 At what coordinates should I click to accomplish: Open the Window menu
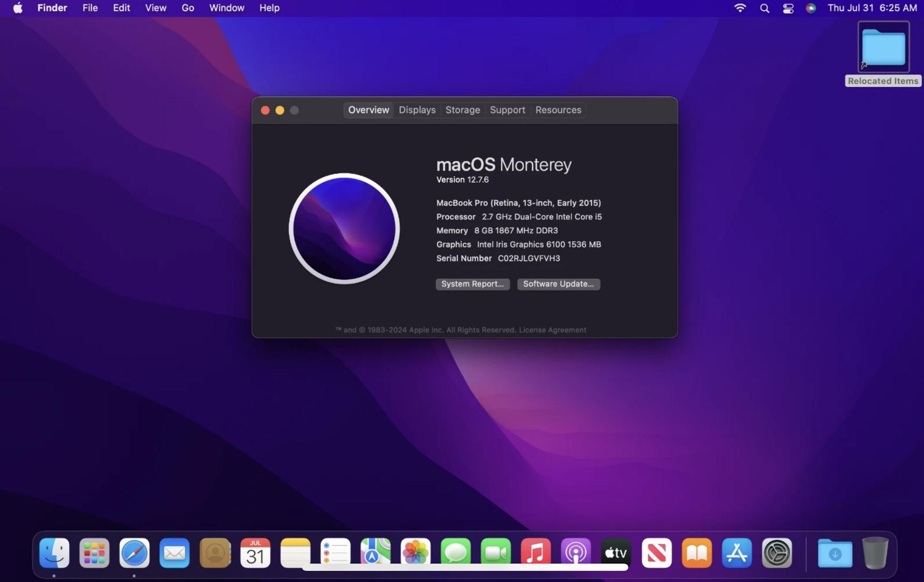pyautogui.click(x=226, y=8)
